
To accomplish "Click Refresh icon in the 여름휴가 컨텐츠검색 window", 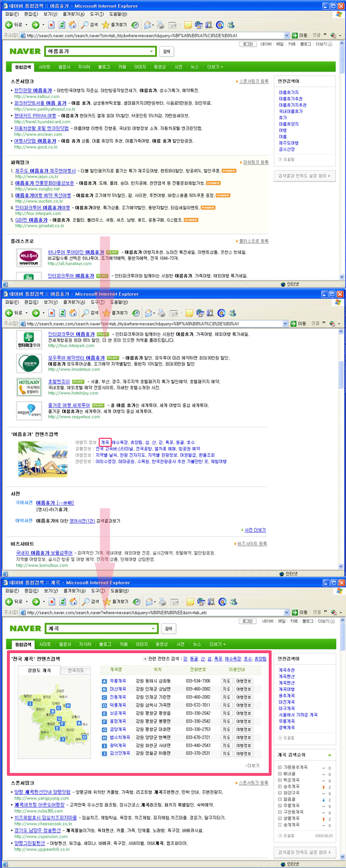I will [62, 313].
